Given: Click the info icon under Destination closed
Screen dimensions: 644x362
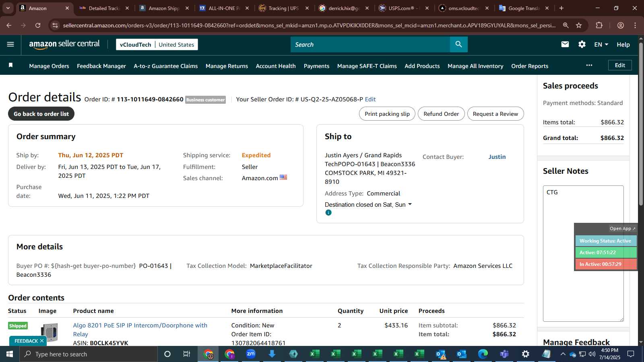Looking at the screenshot, I should tap(328, 213).
